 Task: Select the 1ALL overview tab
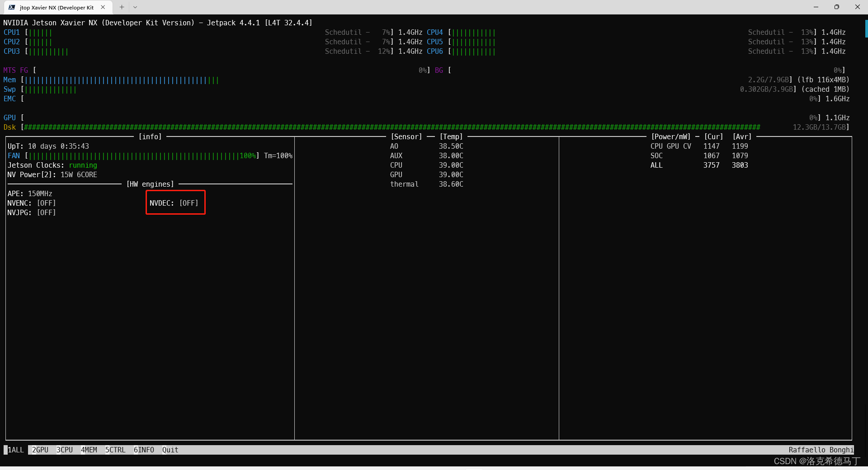[16, 450]
